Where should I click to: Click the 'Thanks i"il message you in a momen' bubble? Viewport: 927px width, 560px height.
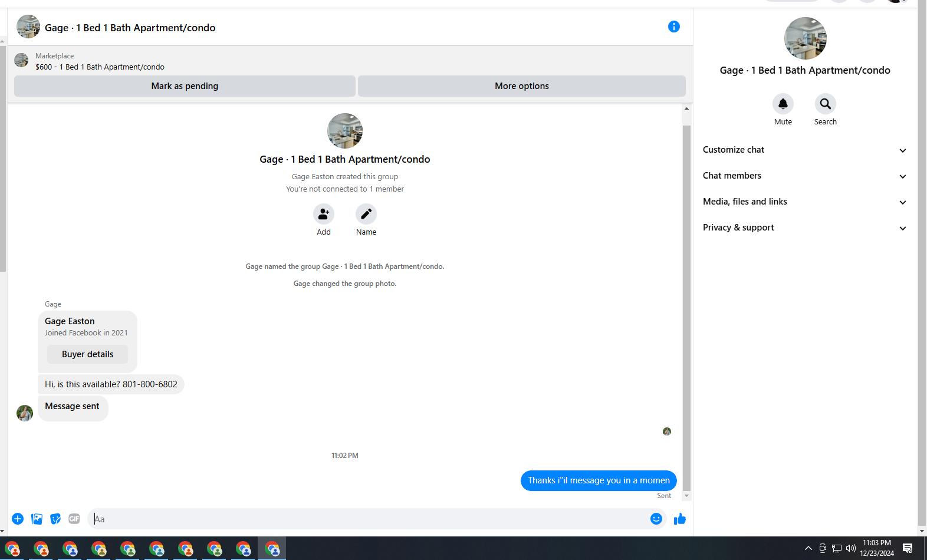(x=599, y=480)
